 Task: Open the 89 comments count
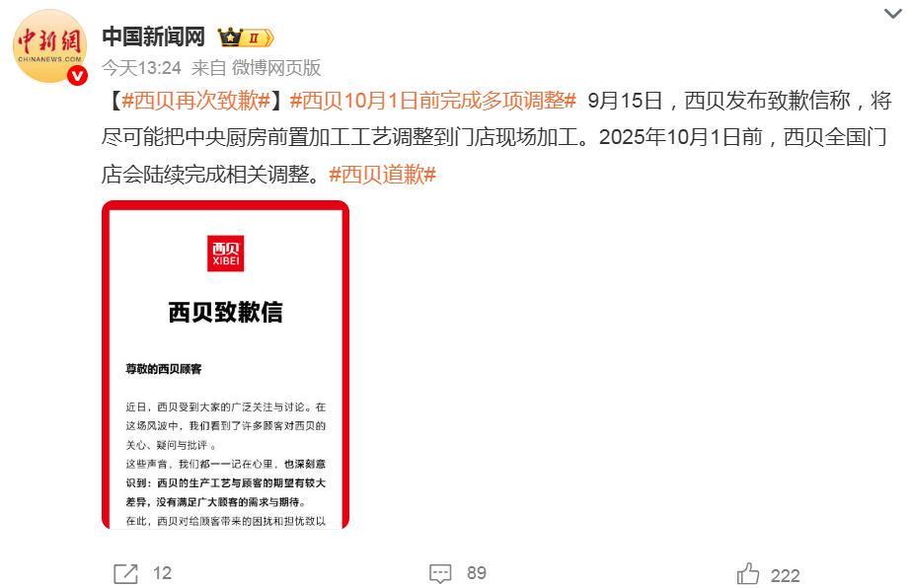pos(477,573)
